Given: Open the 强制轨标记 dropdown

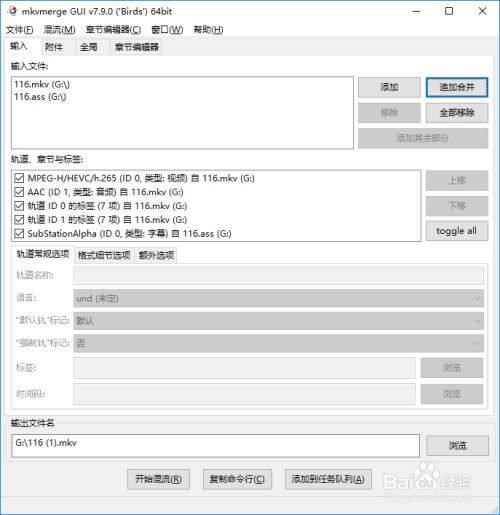Looking at the screenshot, I should (278, 343).
